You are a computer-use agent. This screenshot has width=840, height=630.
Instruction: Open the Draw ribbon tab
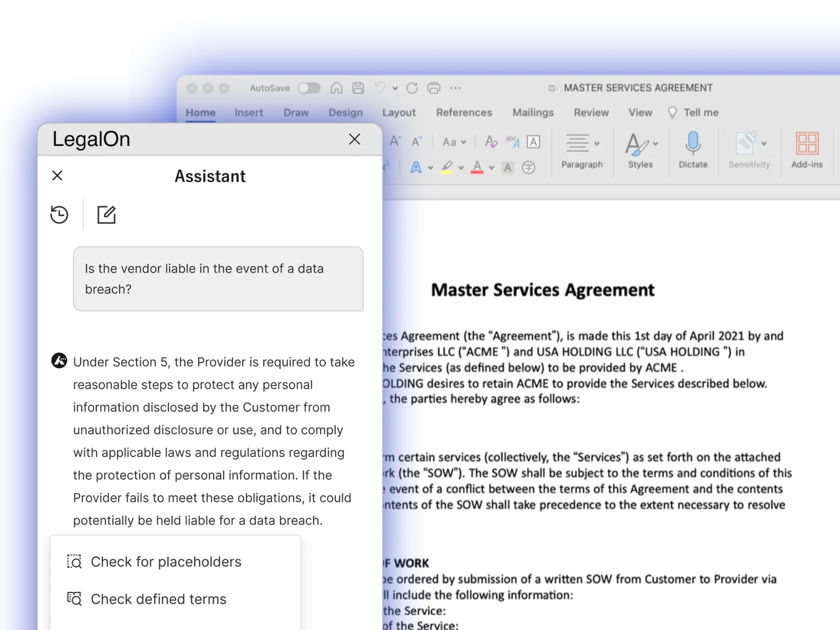click(296, 112)
